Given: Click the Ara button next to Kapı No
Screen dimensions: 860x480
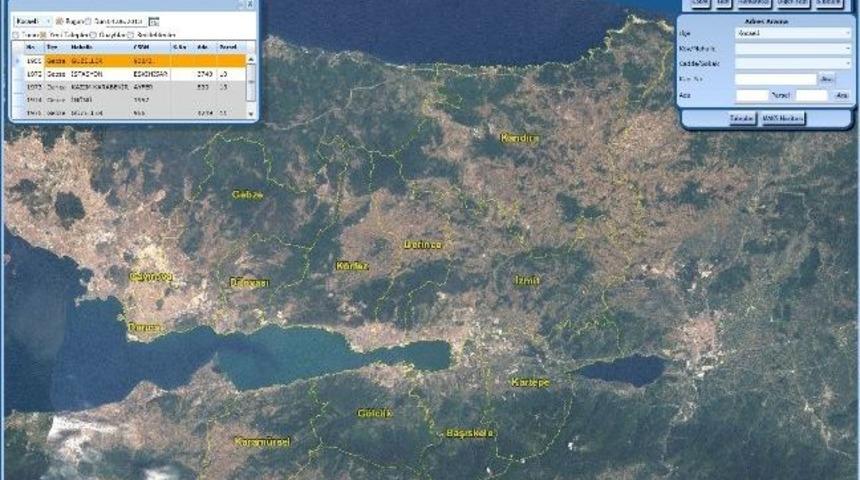Looking at the screenshot, I should 826,79.
